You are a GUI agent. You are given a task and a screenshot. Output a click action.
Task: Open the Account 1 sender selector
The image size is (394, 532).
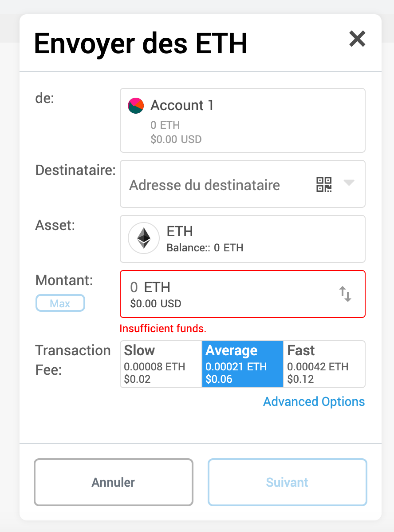click(x=242, y=120)
